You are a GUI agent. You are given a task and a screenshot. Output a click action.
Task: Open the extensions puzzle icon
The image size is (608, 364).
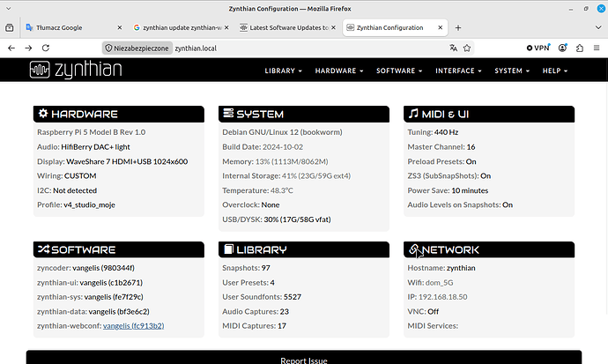(x=580, y=48)
